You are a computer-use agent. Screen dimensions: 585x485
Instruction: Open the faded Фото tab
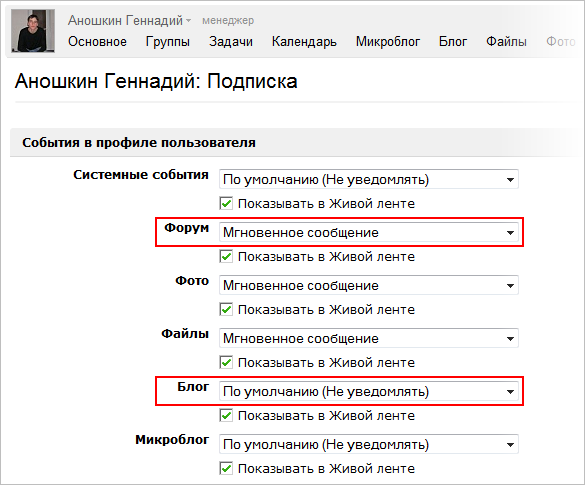coord(561,41)
